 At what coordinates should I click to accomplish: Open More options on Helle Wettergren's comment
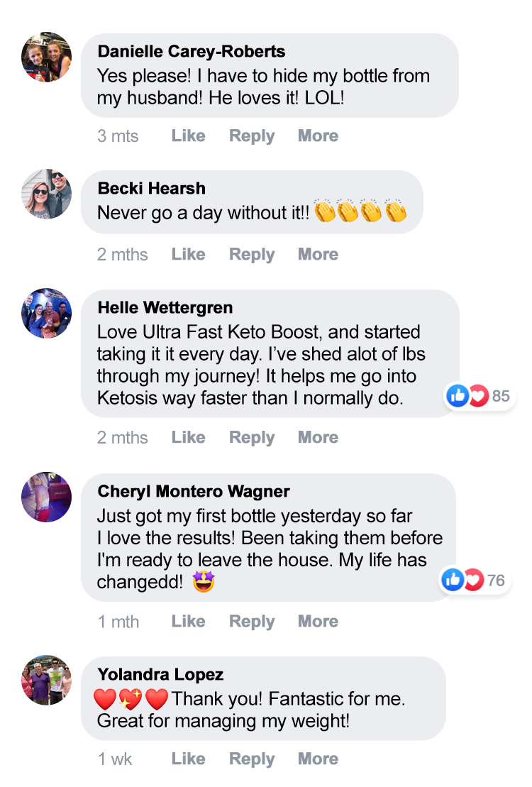[318, 437]
